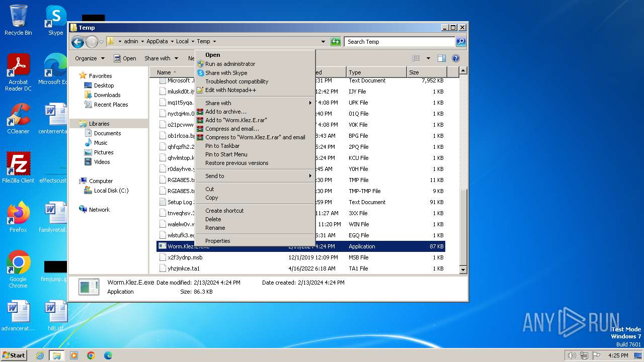The height and width of the screenshot is (362, 644).
Task: Sort by the Size column header
Action: (426, 72)
